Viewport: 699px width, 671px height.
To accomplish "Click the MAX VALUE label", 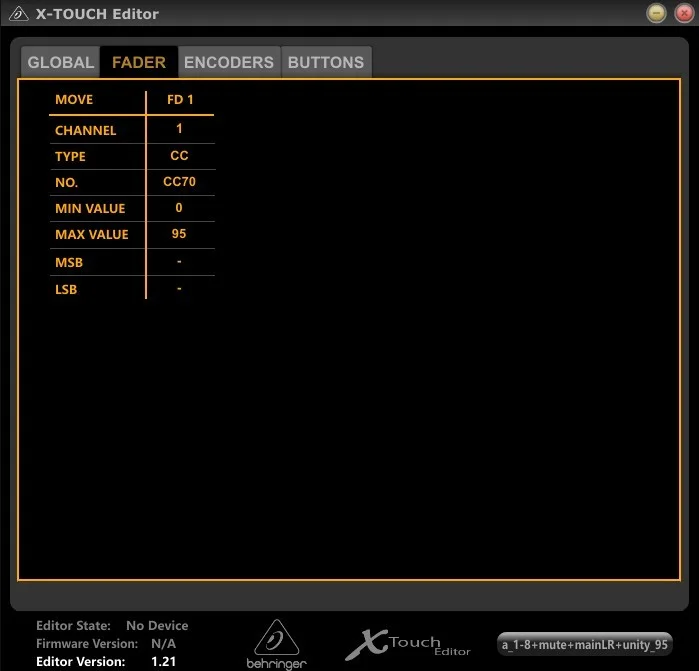I will (x=92, y=235).
